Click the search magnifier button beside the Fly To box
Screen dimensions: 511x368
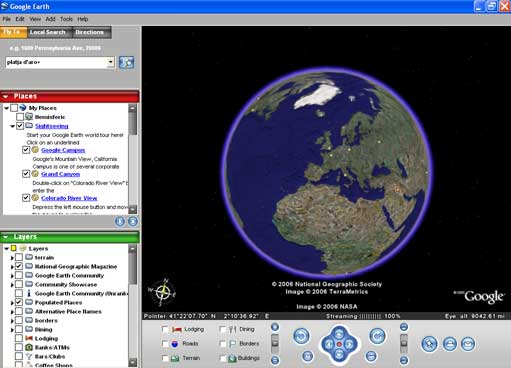pyautogui.click(x=127, y=62)
